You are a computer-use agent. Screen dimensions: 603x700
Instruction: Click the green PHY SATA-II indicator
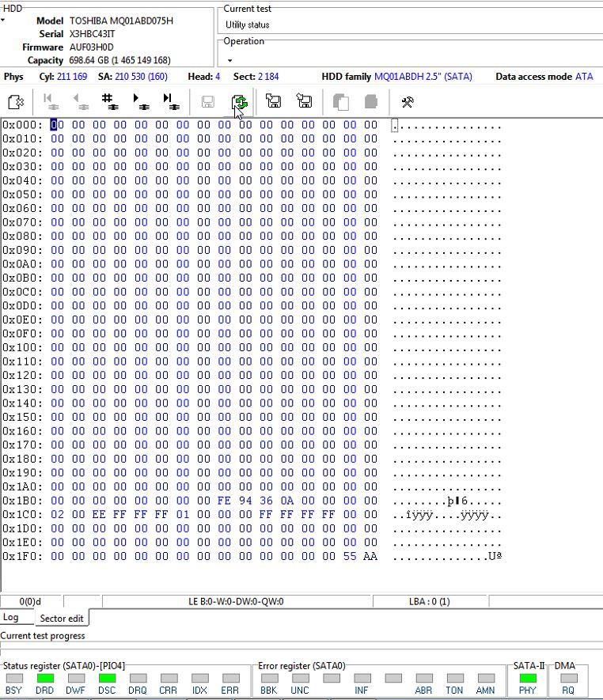pyautogui.click(x=528, y=678)
